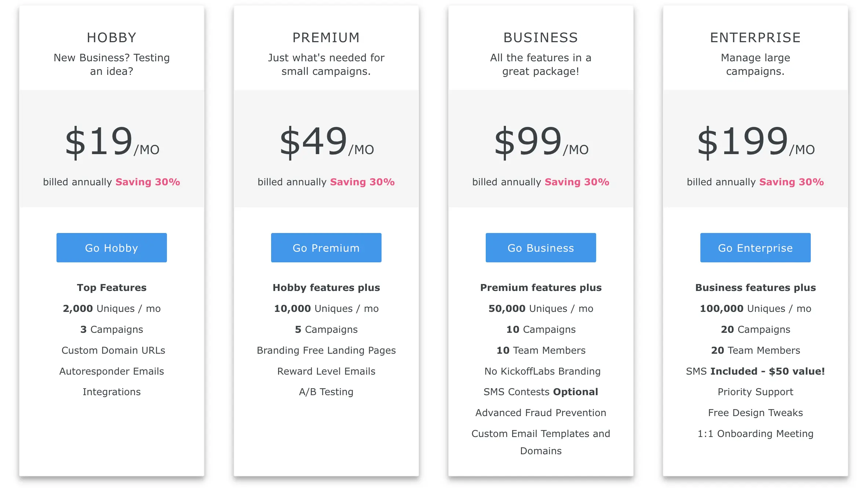Select the Advanced Fraud Prevention feature
Screen dimensions: 868x488
(541, 413)
